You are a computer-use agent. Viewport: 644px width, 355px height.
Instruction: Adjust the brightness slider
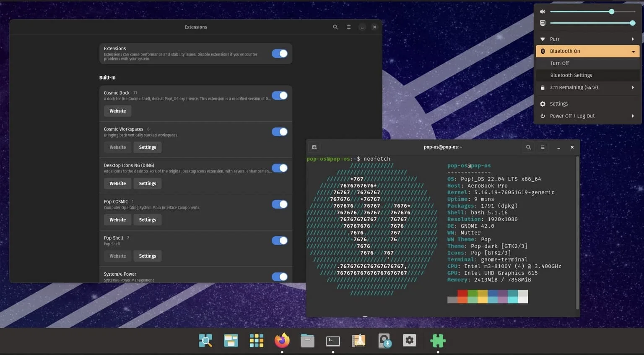593,23
